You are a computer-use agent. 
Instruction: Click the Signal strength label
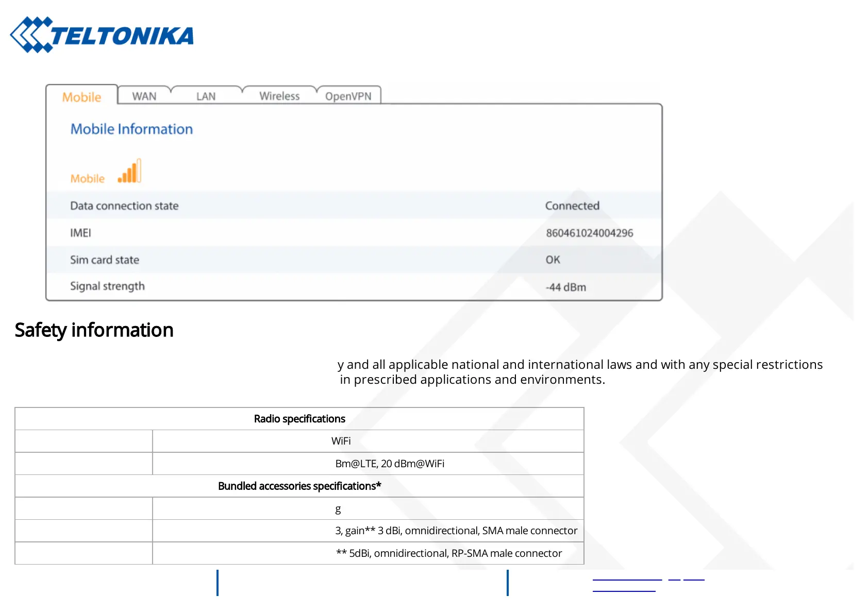click(107, 286)
